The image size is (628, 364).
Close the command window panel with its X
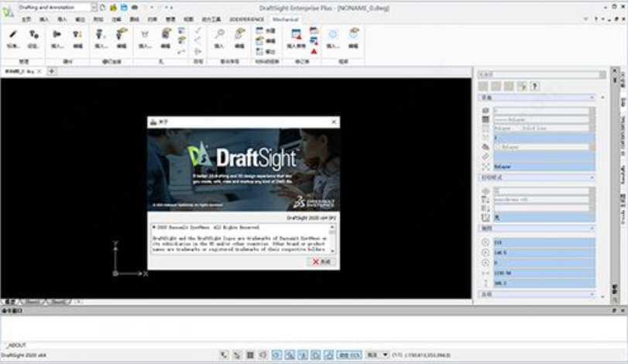pyautogui.click(x=623, y=311)
